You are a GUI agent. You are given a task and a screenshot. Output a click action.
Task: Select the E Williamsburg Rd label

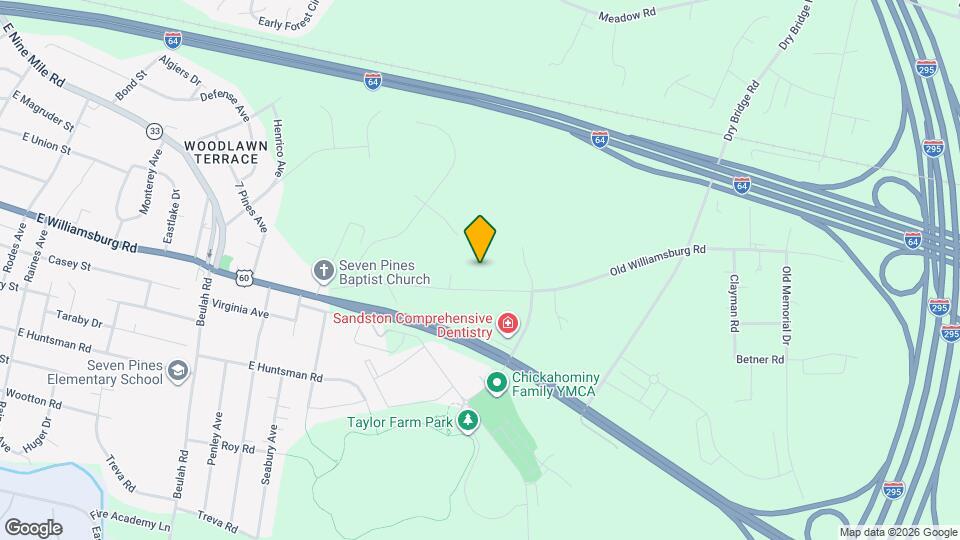click(x=86, y=233)
